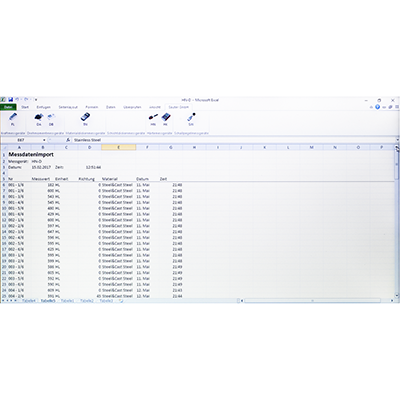Open the Customize Quick Access Toolbar dropdown

pos(36,100)
